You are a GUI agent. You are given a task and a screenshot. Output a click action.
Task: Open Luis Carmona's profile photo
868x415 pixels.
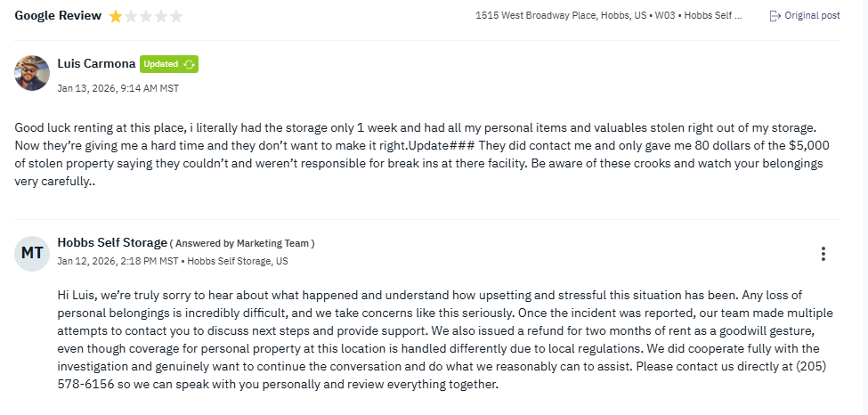[32, 73]
